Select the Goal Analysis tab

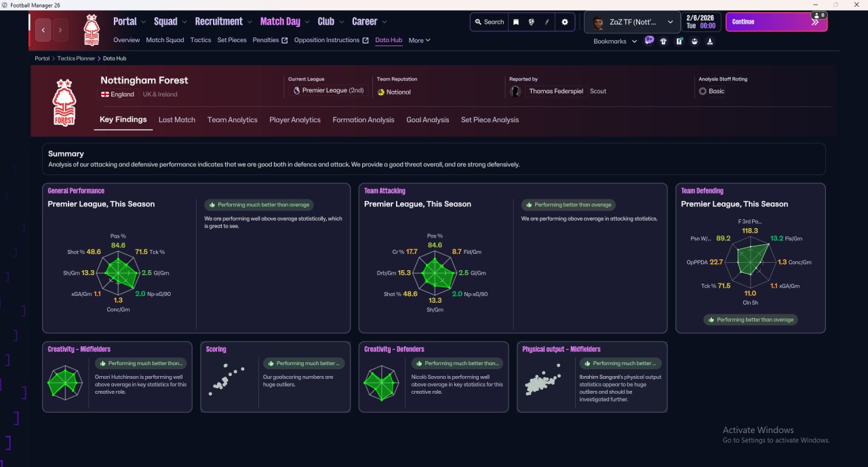(x=428, y=119)
